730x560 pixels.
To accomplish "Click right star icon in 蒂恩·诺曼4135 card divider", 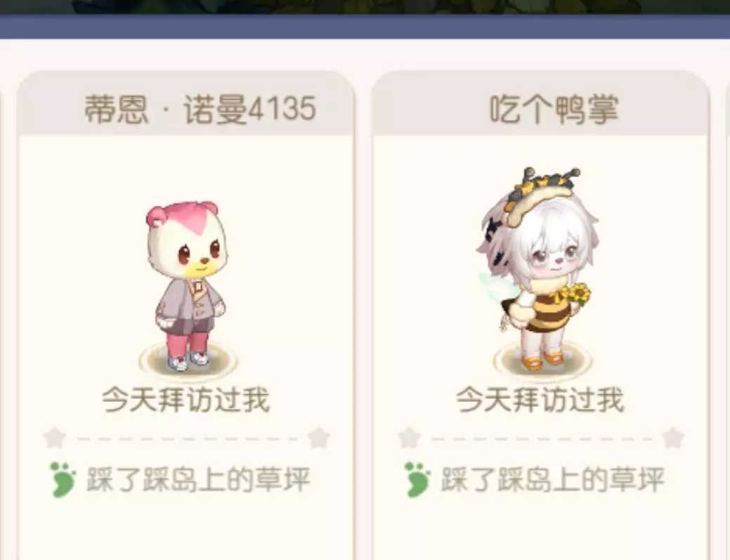I will click(x=319, y=438).
